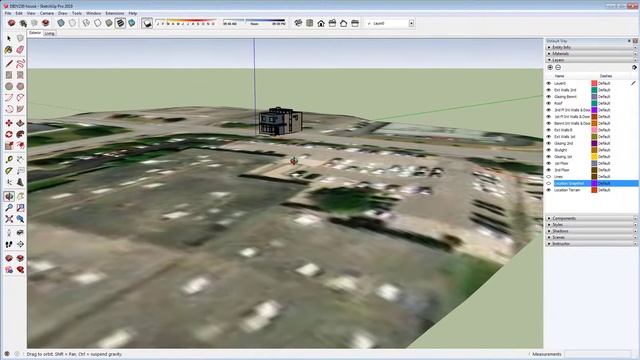Select the Line pencil tool
Screen dimensions: 640x360
pos(9,64)
